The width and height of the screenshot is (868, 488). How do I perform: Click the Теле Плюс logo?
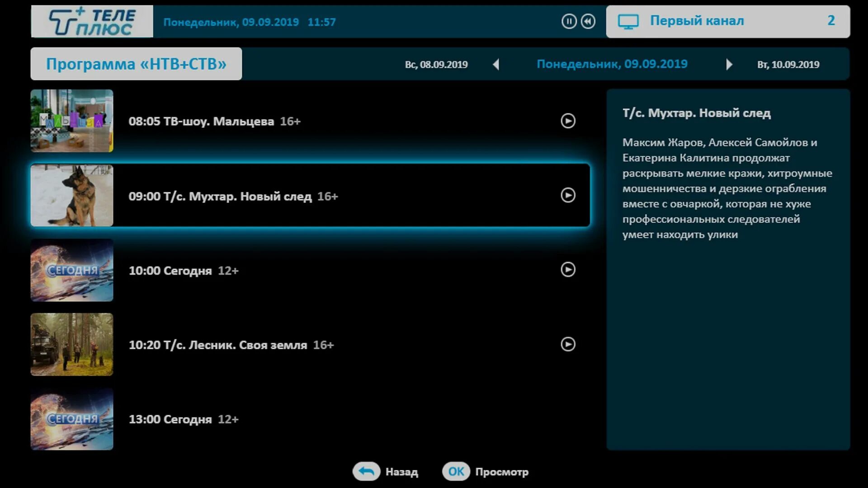click(x=92, y=22)
